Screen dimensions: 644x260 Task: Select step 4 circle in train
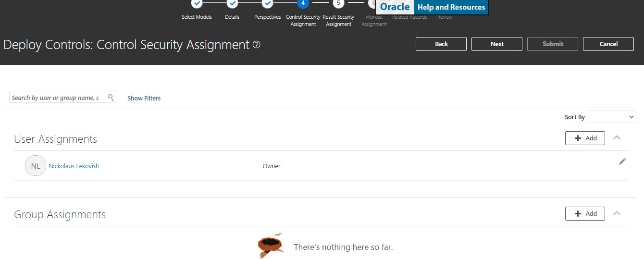pyautogui.click(x=303, y=3)
